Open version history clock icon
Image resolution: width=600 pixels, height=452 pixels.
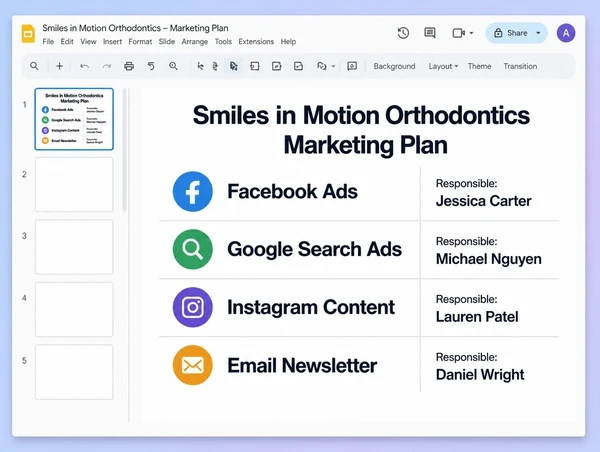pyautogui.click(x=403, y=33)
